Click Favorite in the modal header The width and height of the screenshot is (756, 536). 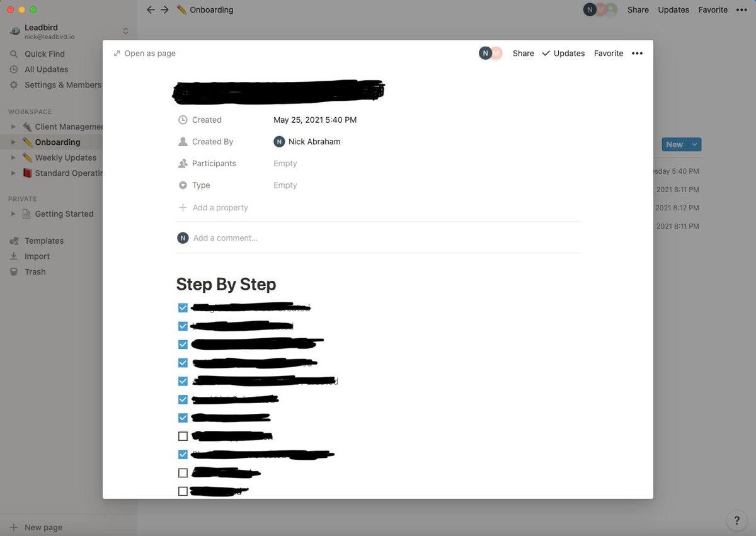point(609,54)
